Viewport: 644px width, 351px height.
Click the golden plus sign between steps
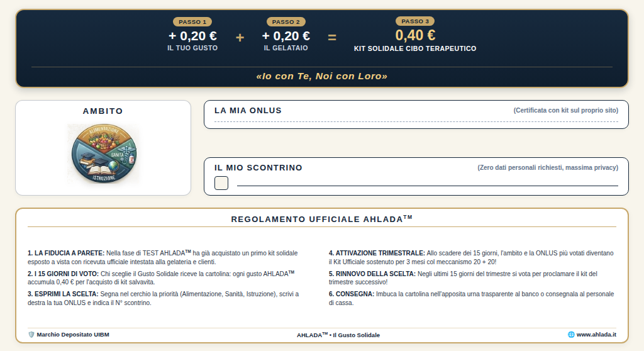[240, 37]
